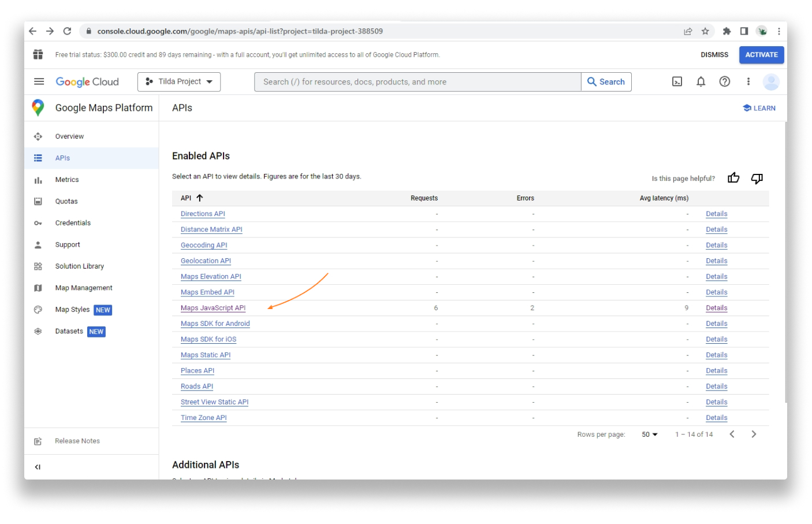Viewport: 812px width, 524px height.
Task: Open Release Notes link in sidebar
Action: click(77, 441)
